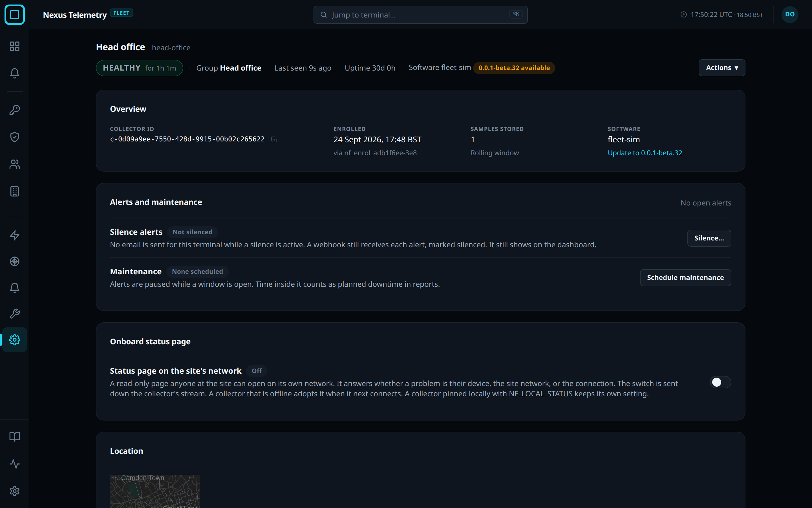
Task: Open the book documentation icon in sidebar
Action: [14, 437]
